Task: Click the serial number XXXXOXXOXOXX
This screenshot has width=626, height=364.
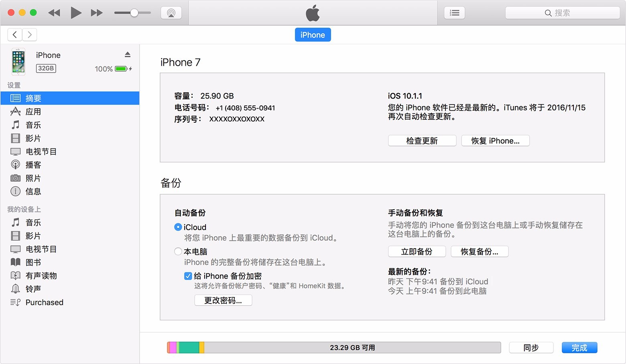Action: (237, 119)
